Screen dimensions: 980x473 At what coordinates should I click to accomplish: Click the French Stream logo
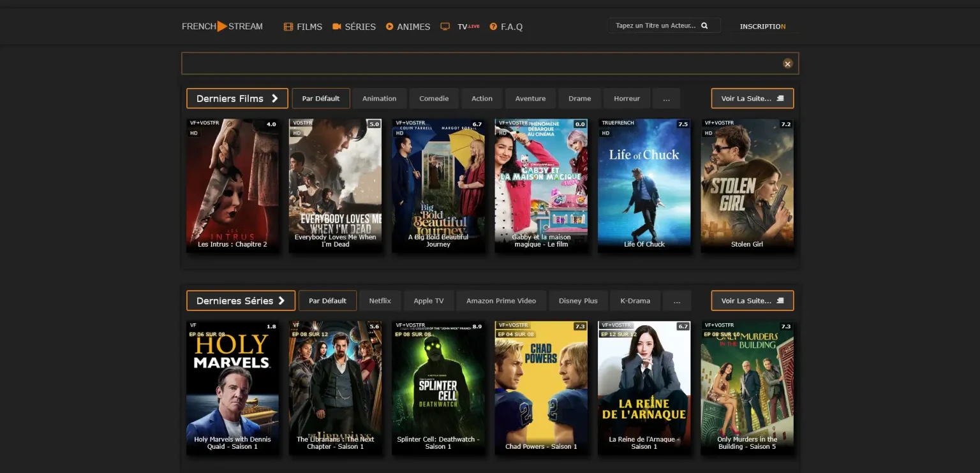pyautogui.click(x=222, y=26)
